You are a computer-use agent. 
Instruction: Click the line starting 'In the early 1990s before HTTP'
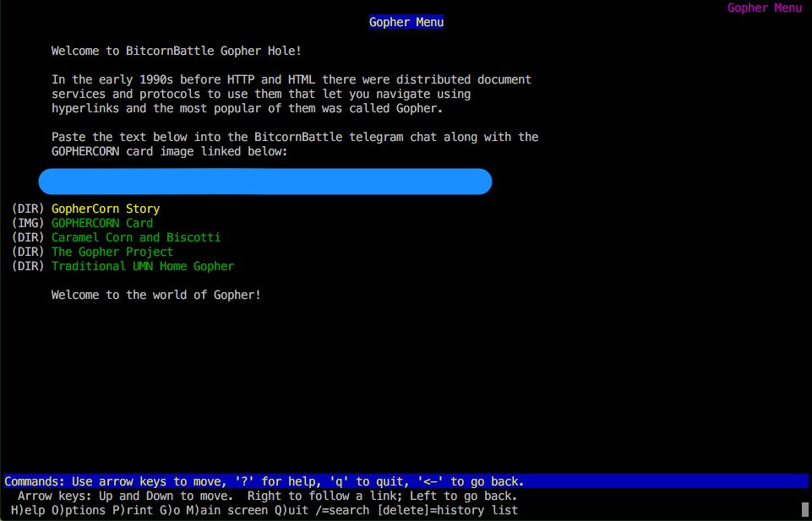point(292,80)
